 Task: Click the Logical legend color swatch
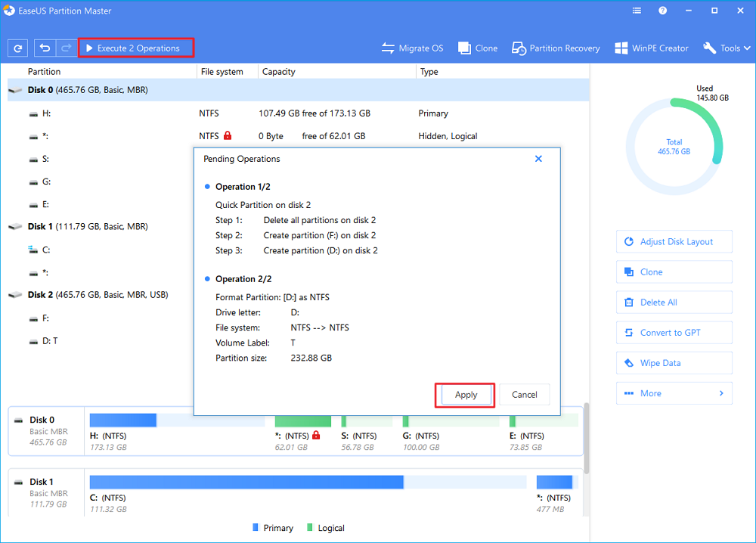(x=310, y=527)
